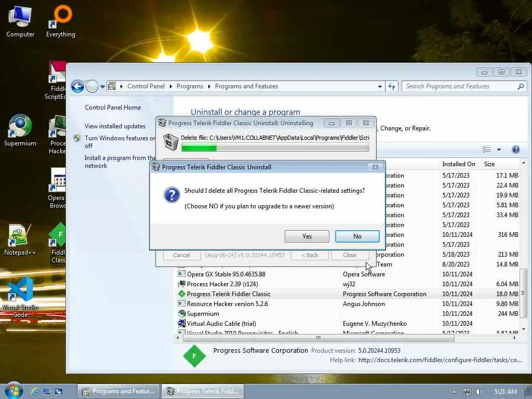
Task: Open Process Hacker desktop shortcut
Action: [x=57, y=135]
